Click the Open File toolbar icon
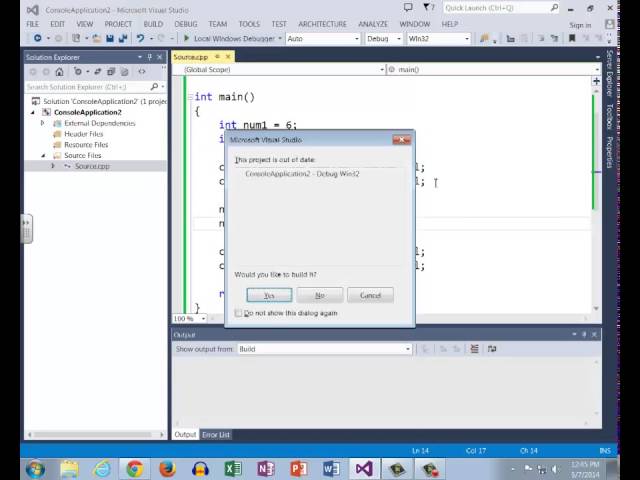Screen dimensions: 640x480 point(97,38)
